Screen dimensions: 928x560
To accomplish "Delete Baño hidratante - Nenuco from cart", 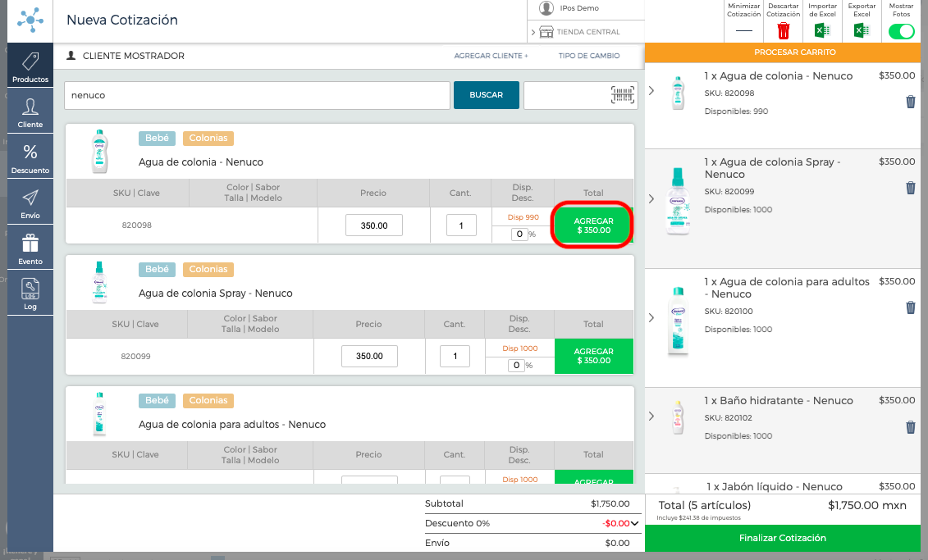I will (910, 427).
